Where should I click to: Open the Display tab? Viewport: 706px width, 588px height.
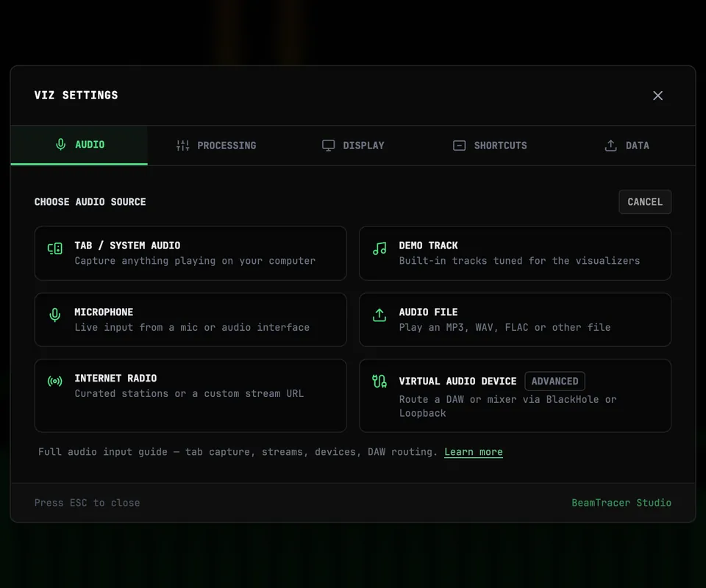click(x=354, y=146)
